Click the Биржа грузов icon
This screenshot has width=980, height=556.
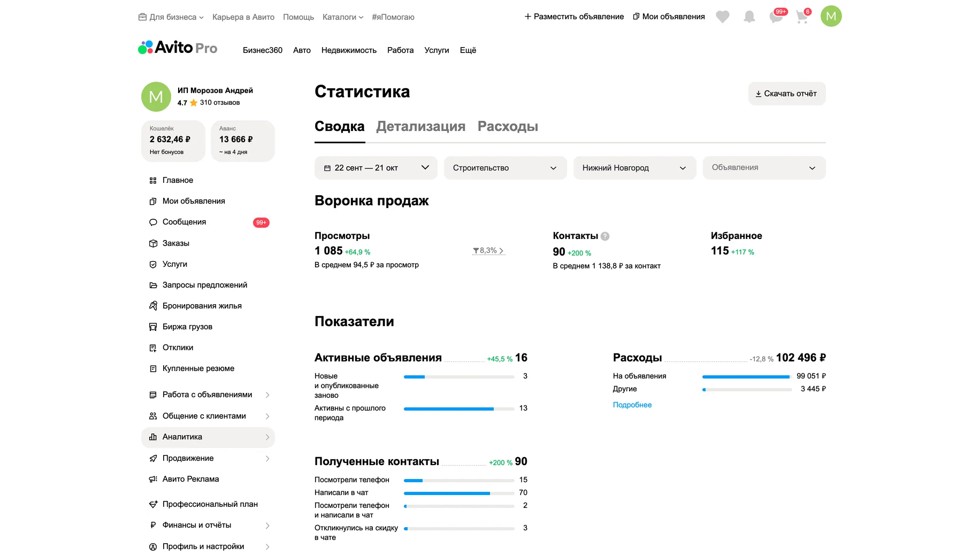pos(153,327)
